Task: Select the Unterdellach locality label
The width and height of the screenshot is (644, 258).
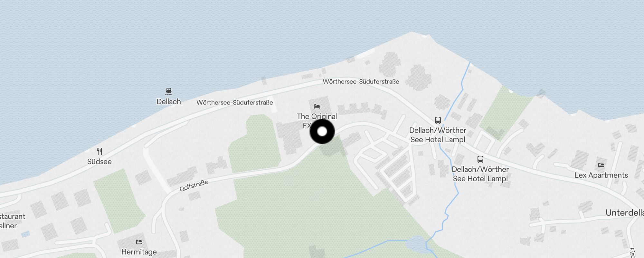Action: 625,213
